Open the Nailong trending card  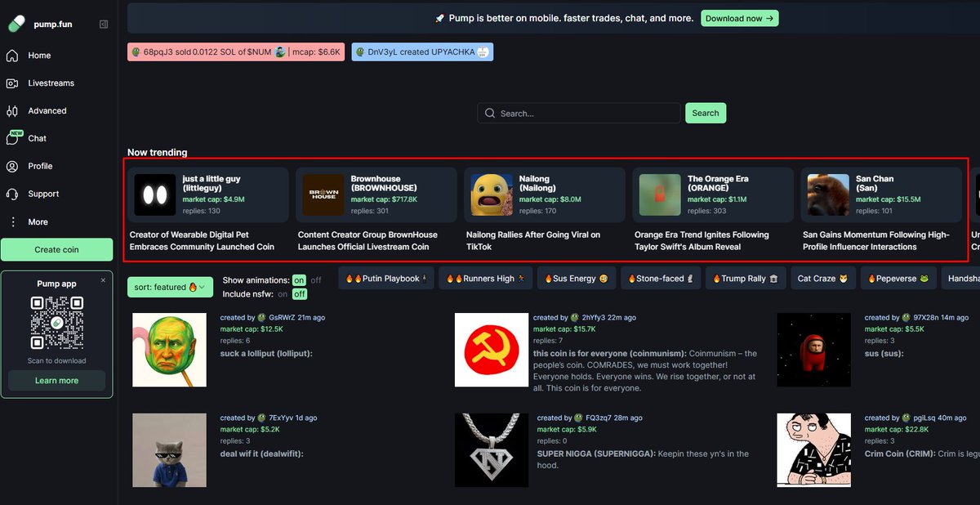[545, 194]
